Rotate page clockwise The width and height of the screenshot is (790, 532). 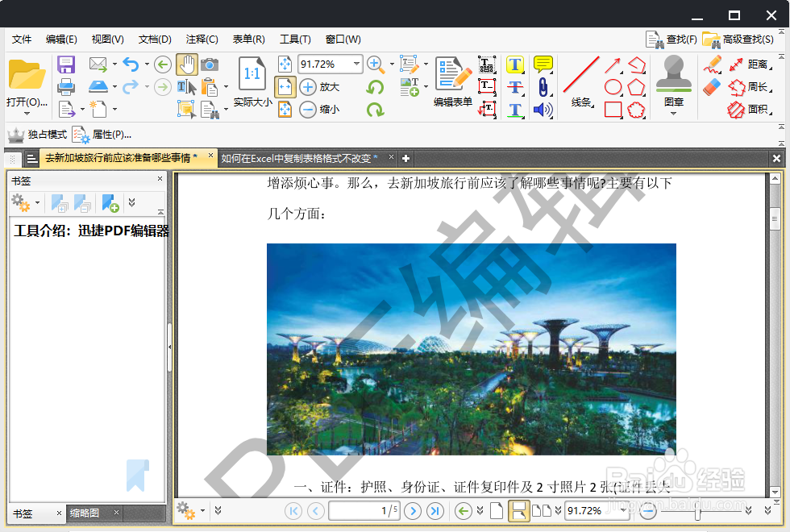click(375, 110)
